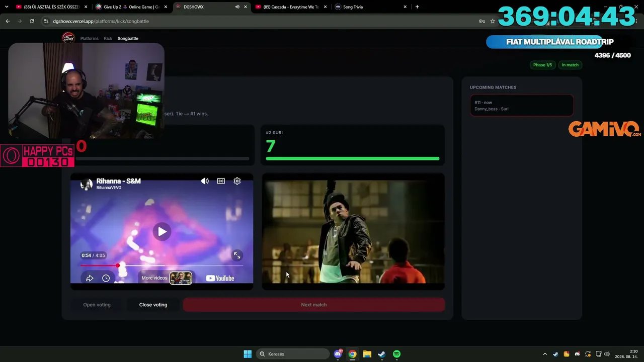644x362 pixels.
Task: Go to Platforms in the breadcrumb
Action: pyautogui.click(x=90, y=38)
